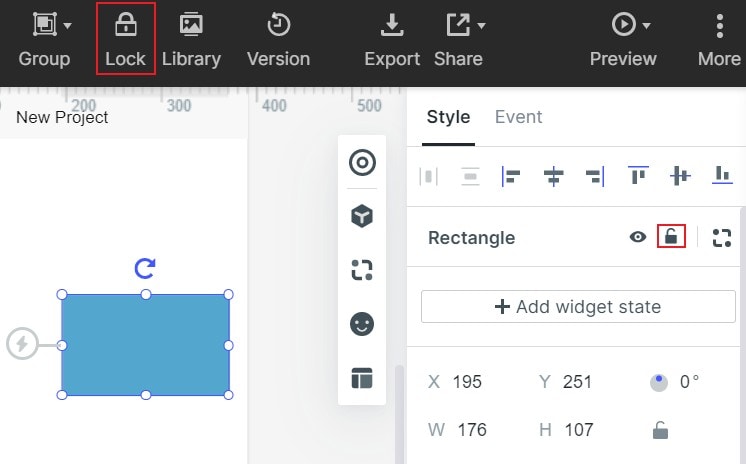Screen dimensions: 746x464
Task: Switch to the Event tab
Action: coord(519,117)
